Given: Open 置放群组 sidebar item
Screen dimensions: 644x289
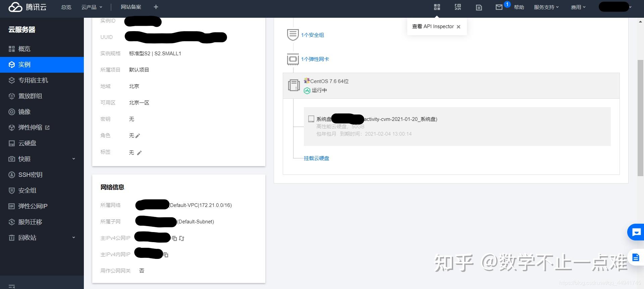Looking at the screenshot, I should point(42,96).
